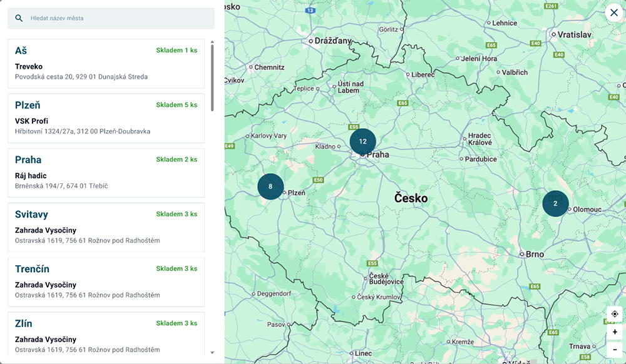Click the Česko label on the map
This screenshot has width=626, height=364.
click(x=410, y=197)
